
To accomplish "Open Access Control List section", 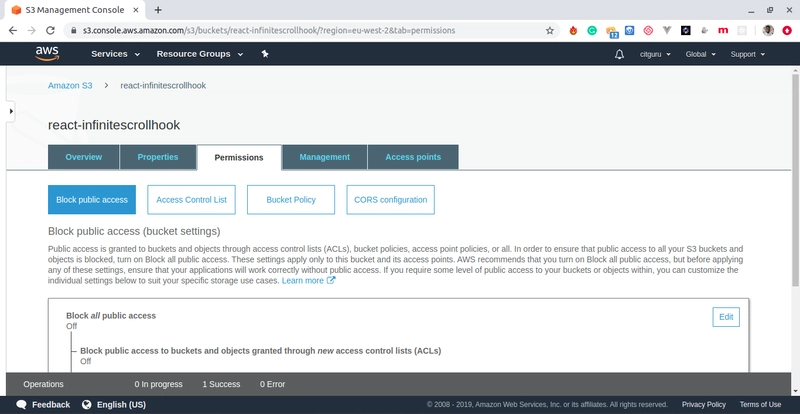I will click(x=191, y=200).
